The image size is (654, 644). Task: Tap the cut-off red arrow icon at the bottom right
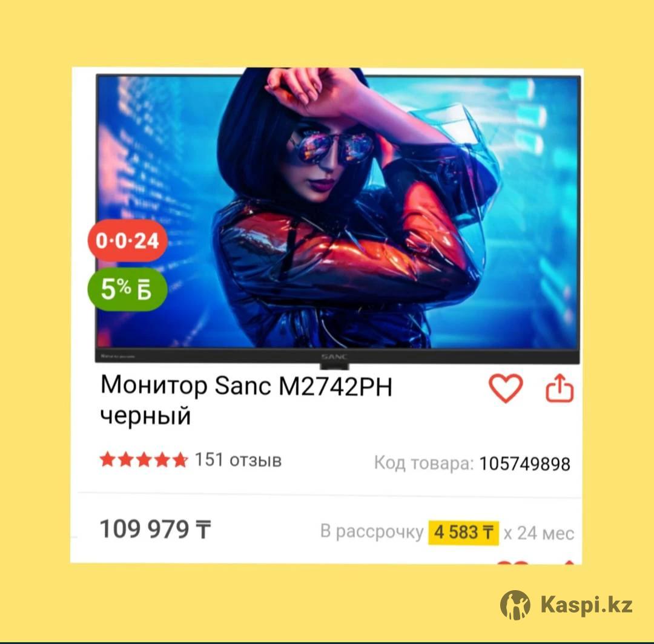click(x=569, y=563)
